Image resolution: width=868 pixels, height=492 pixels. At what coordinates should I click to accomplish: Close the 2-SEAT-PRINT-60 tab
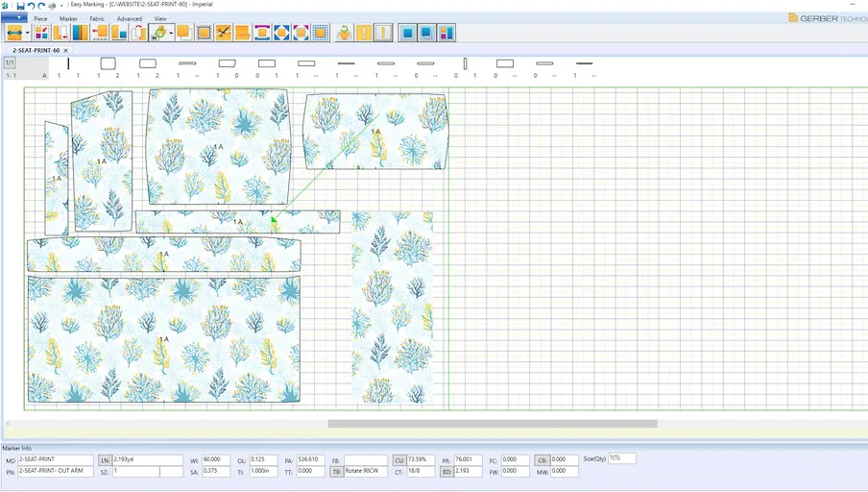(x=65, y=50)
